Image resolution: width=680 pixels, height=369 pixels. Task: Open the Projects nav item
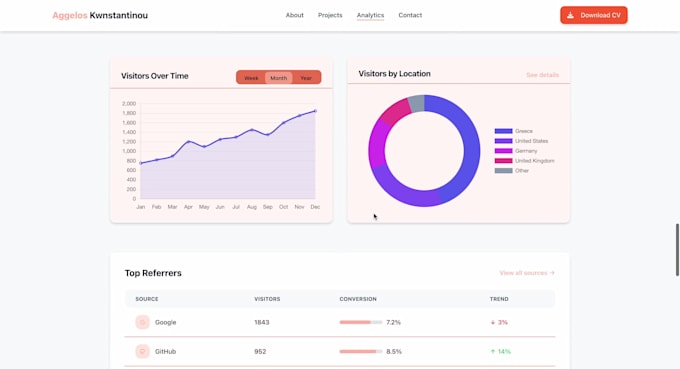[x=330, y=15]
